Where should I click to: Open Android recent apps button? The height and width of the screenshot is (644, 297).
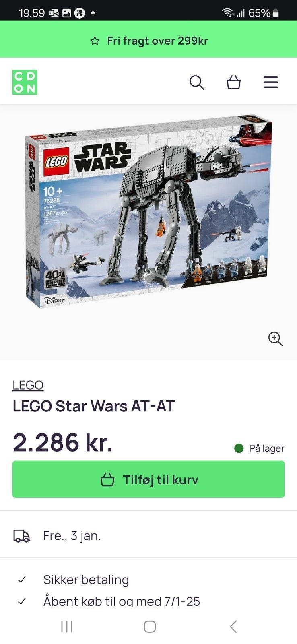pyautogui.click(x=66, y=627)
